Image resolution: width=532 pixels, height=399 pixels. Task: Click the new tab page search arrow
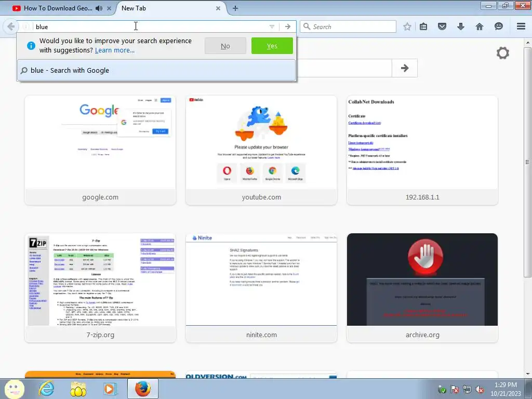click(x=404, y=68)
